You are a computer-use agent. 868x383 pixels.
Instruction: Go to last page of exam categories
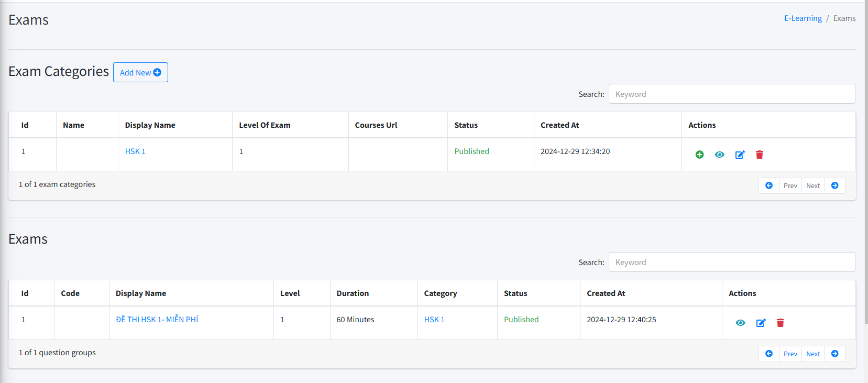tap(834, 185)
